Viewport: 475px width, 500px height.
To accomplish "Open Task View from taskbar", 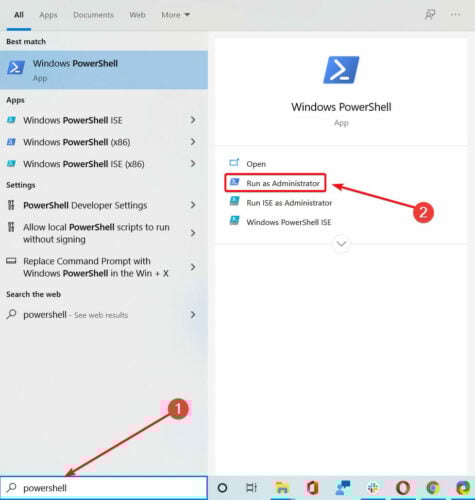I will pos(251,488).
